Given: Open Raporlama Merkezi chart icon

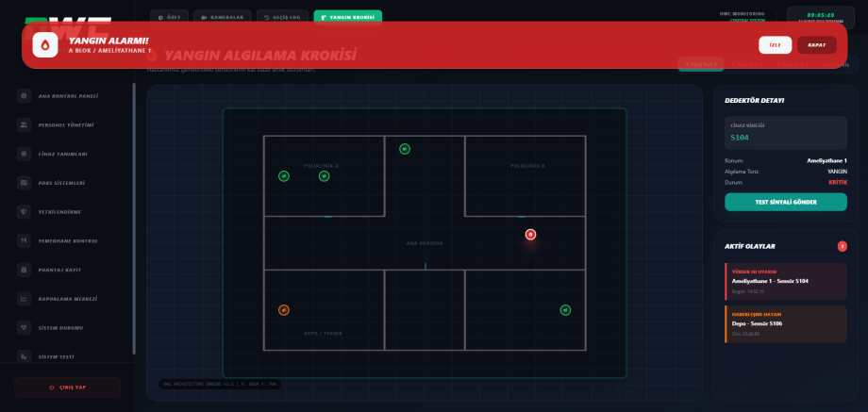Looking at the screenshot, I should tap(24, 299).
